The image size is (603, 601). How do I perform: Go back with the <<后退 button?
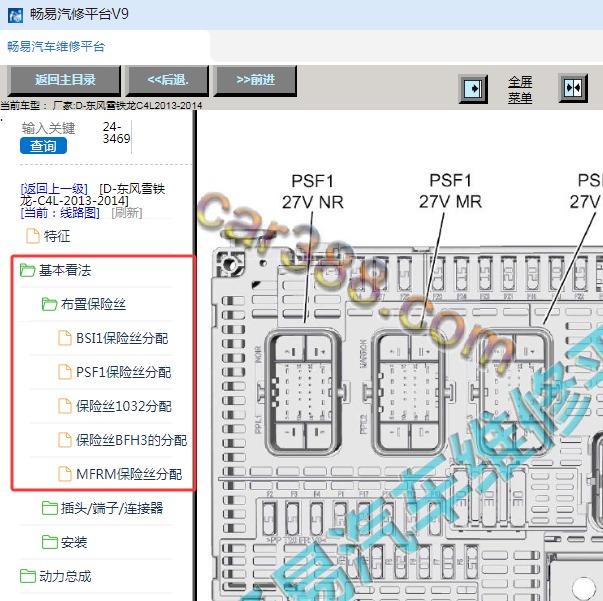(168, 80)
